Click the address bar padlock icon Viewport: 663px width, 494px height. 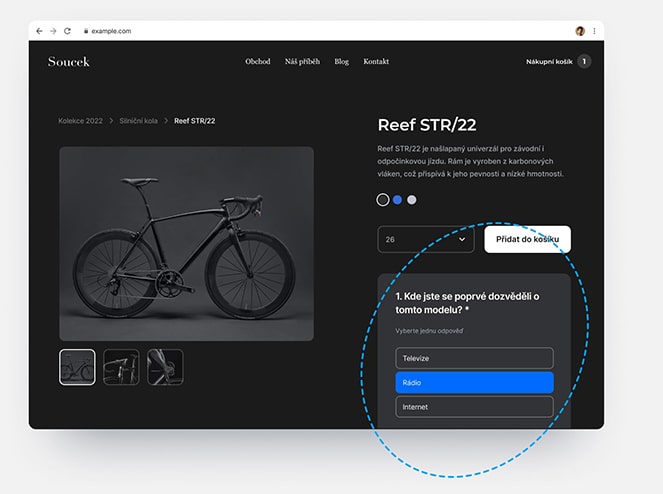coord(86,31)
